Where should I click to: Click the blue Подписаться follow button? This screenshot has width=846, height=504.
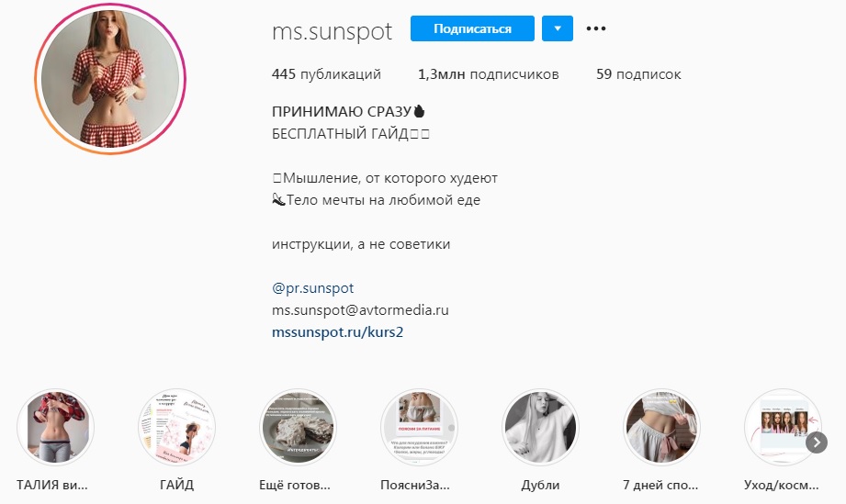click(x=472, y=28)
